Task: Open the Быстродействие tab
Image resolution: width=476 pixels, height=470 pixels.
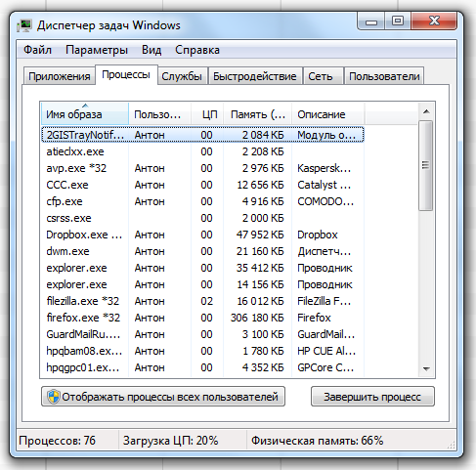Action: 255,76
